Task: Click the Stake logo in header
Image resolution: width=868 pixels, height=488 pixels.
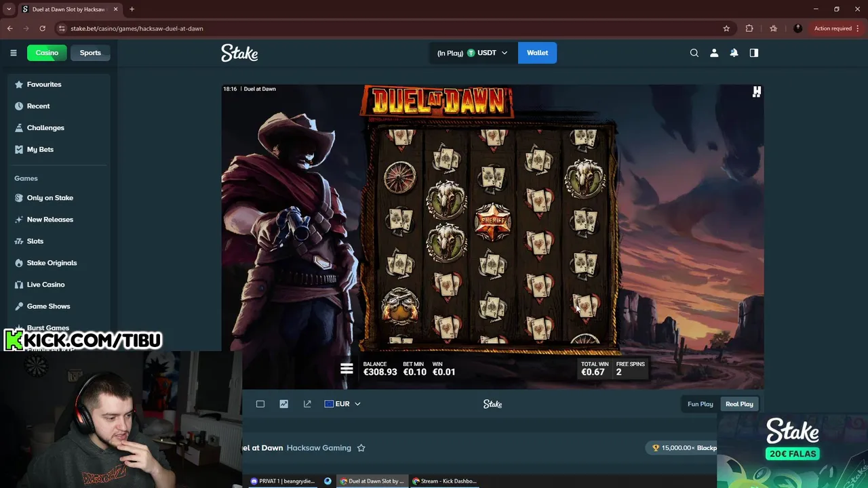Action: pyautogui.click(x=239, y=53)
